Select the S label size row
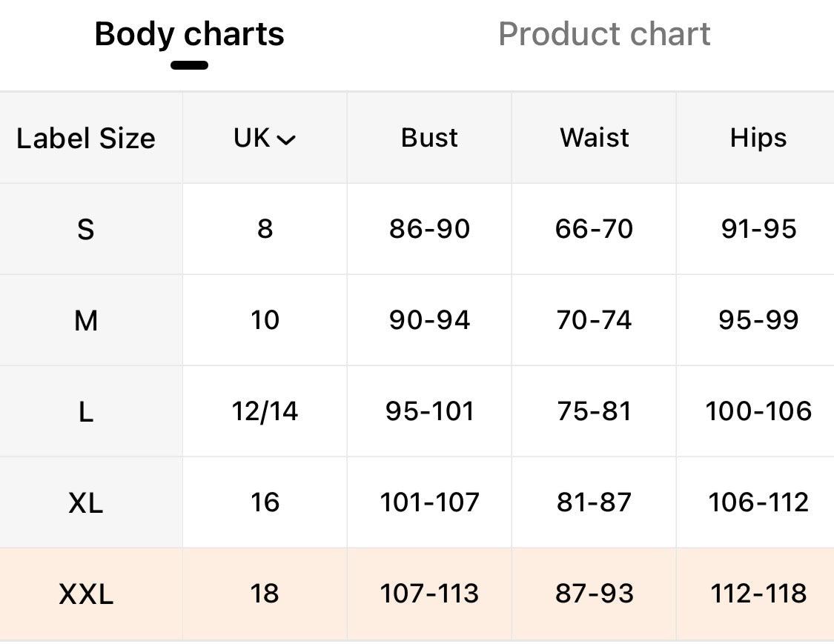834x644 pixels. [417, 229]
